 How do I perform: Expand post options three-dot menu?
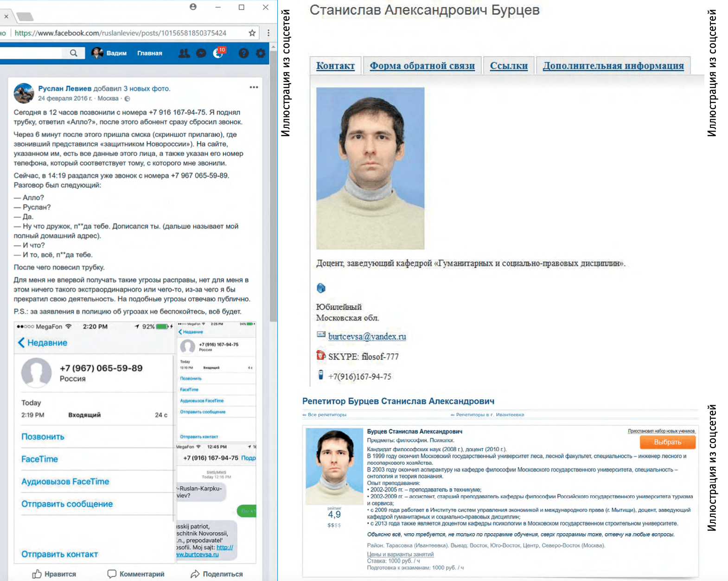pos(254,87)
